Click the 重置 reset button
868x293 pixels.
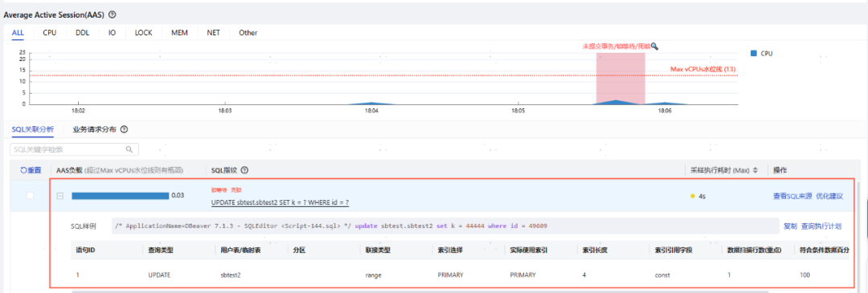(31, 170)
